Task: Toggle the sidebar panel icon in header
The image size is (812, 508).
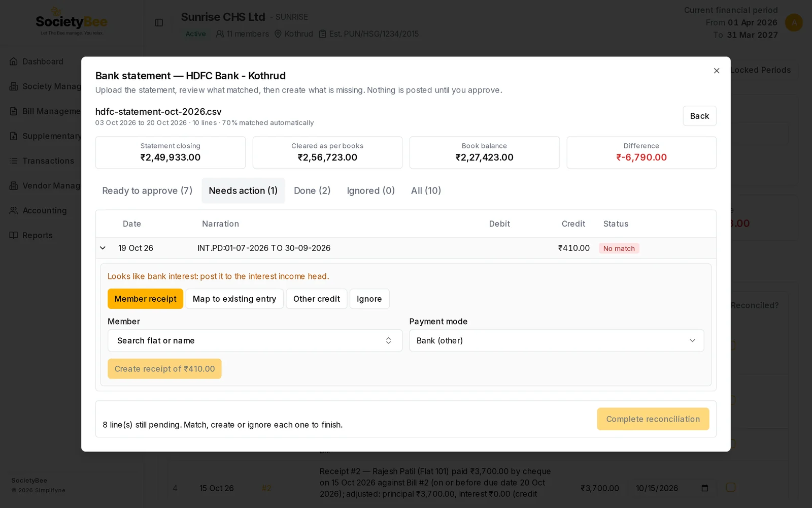Action: (159, 23)
